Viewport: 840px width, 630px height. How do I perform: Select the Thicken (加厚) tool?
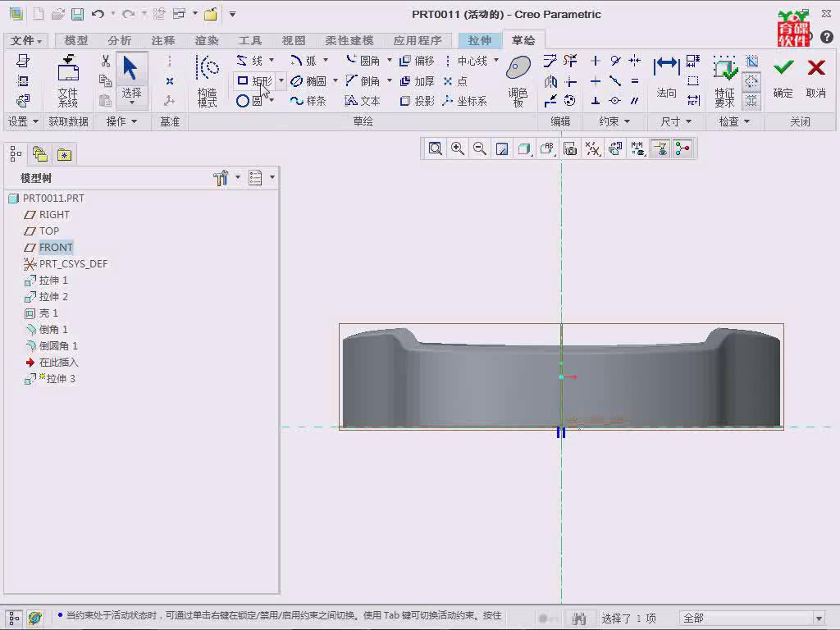click(x=418, y=81)
